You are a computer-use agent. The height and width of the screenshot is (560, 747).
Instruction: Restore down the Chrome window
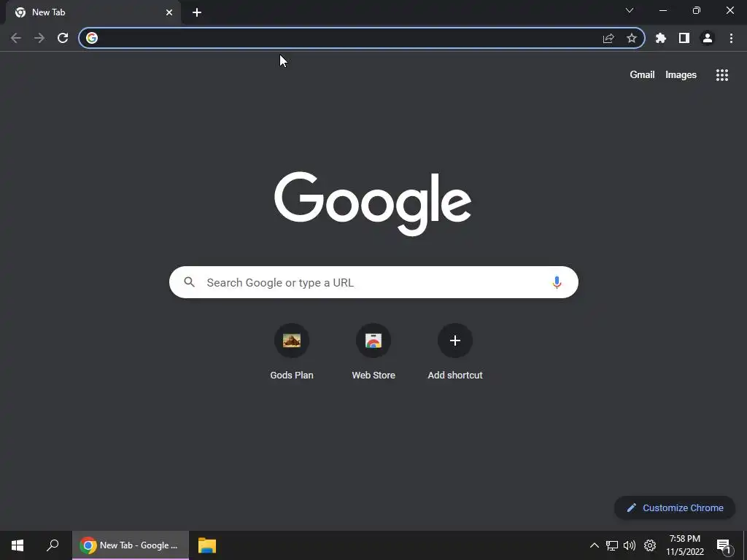[x=697, y=10]
